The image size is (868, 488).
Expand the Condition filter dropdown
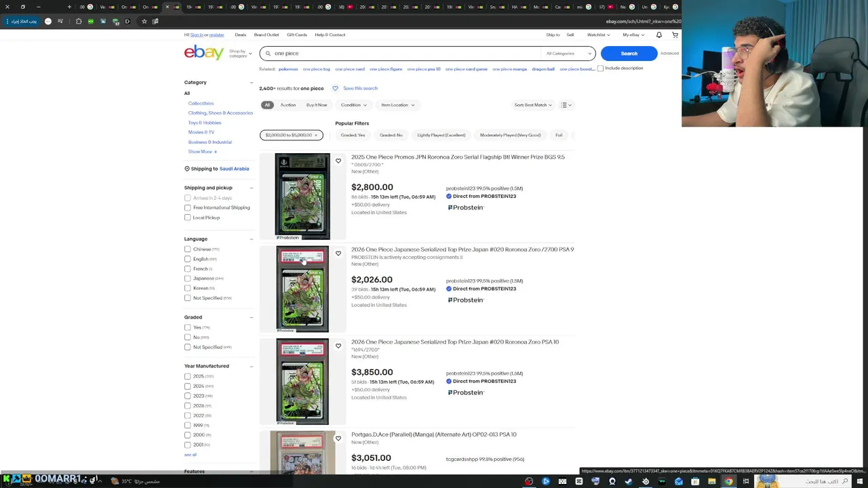point(353,105)
